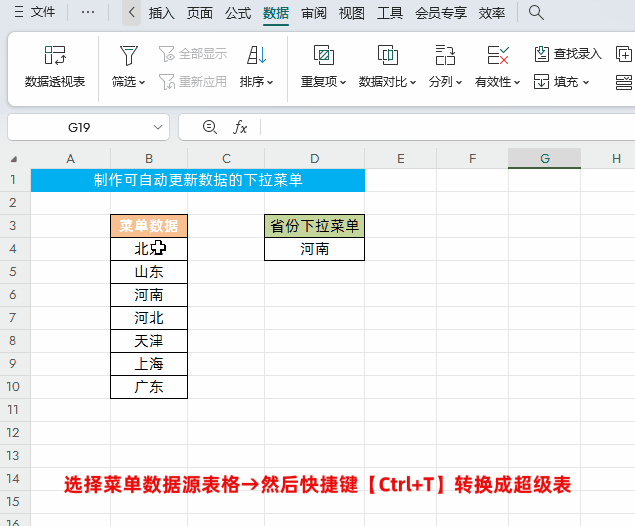Click the zoom magnifier icon in formula bar
Screen dimensions: 635x526
click(209, 127)
